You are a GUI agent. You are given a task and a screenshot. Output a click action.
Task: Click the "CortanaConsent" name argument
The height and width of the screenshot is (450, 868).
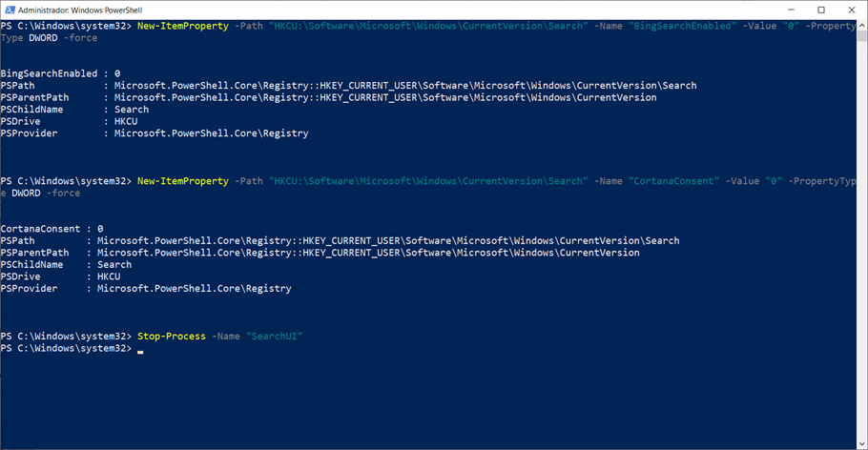pyautogui.click(x=673, y=181)
